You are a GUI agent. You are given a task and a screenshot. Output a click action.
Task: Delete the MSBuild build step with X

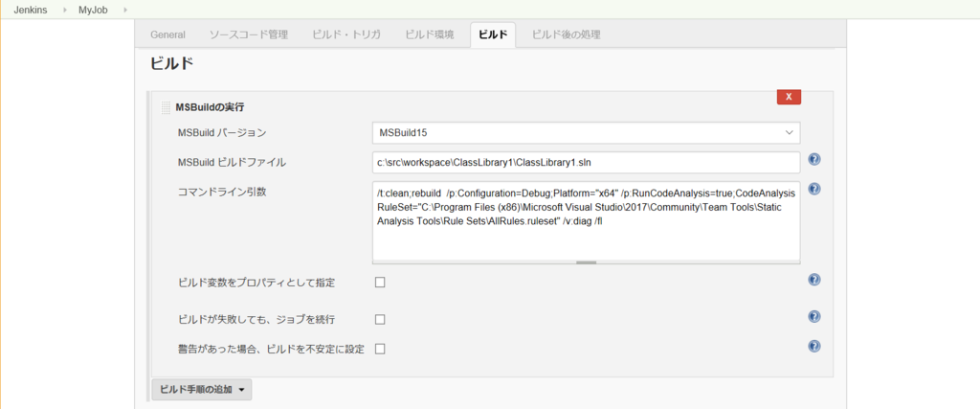(x=789, y=97)
